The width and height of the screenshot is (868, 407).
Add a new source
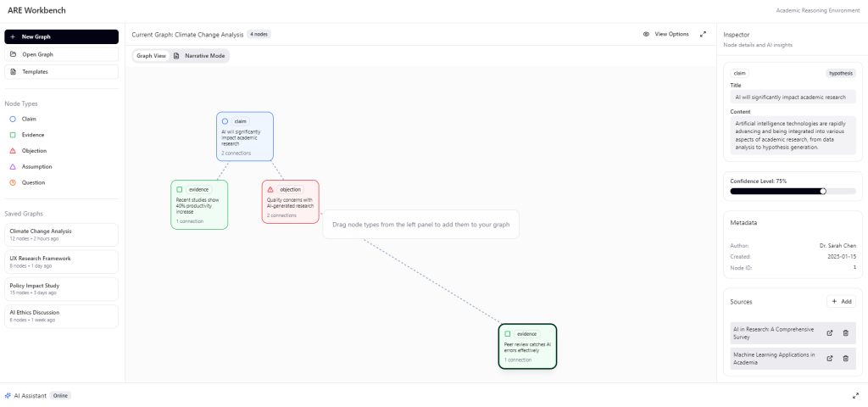841,301
